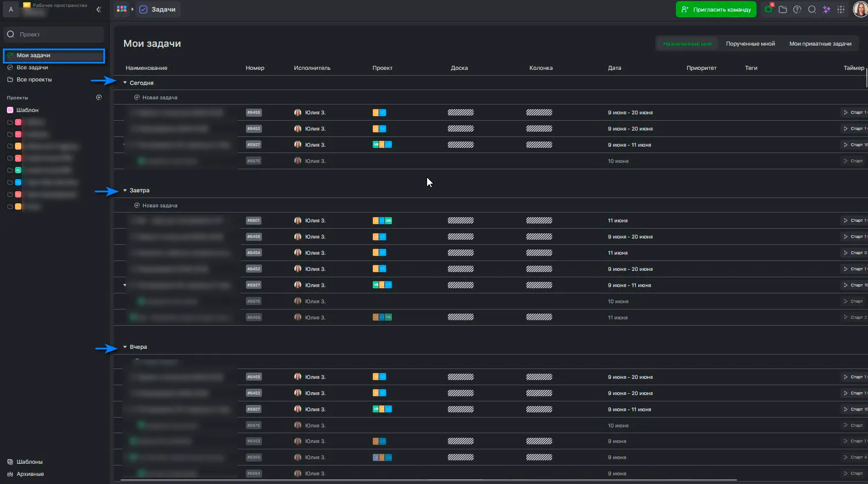
Task: Open the notifications bell icon
Action: click(768, 10)
